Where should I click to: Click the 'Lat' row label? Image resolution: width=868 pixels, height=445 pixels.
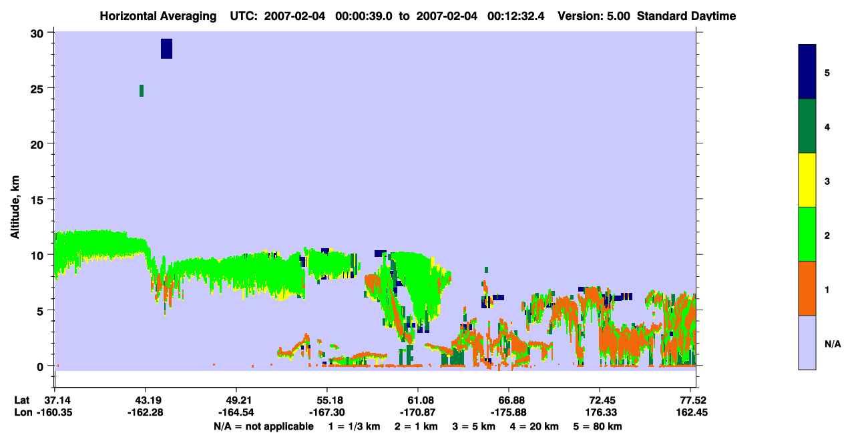point(22,400)
